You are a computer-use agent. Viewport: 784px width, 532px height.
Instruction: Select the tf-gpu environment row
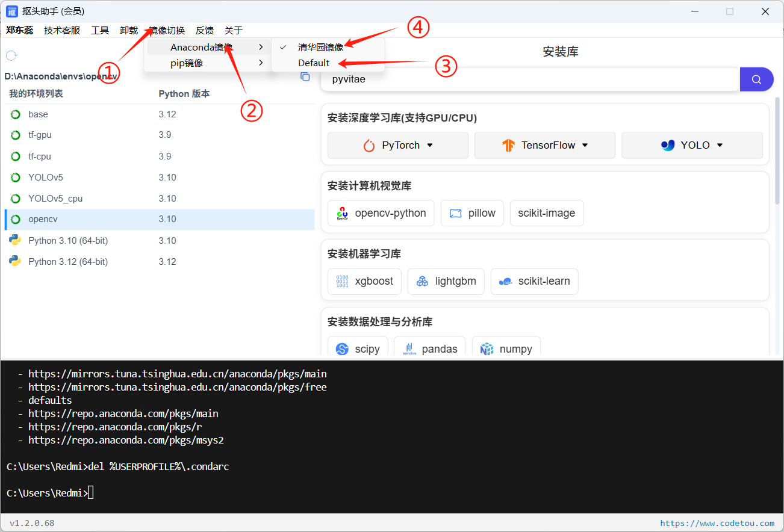[x=160, y=135]
